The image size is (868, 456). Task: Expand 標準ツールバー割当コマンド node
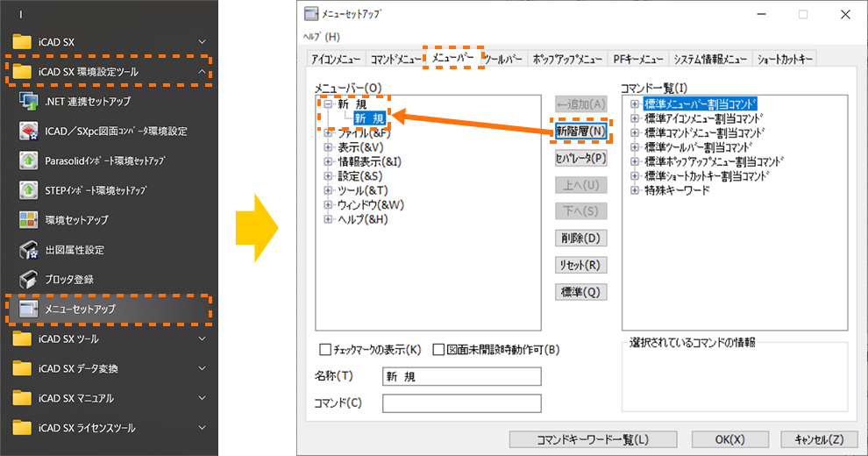pos(635,147)
